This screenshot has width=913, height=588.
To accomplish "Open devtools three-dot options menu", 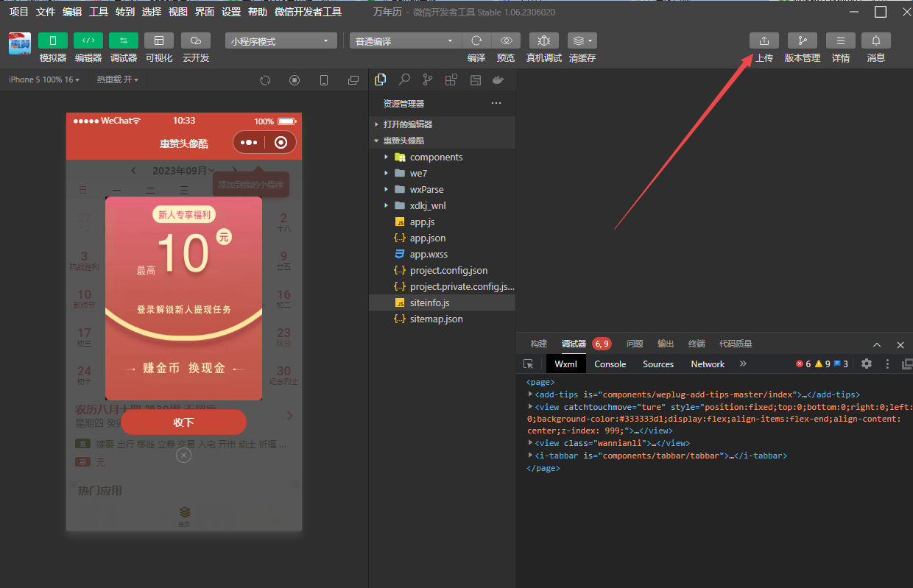I will tap(887, 364).
